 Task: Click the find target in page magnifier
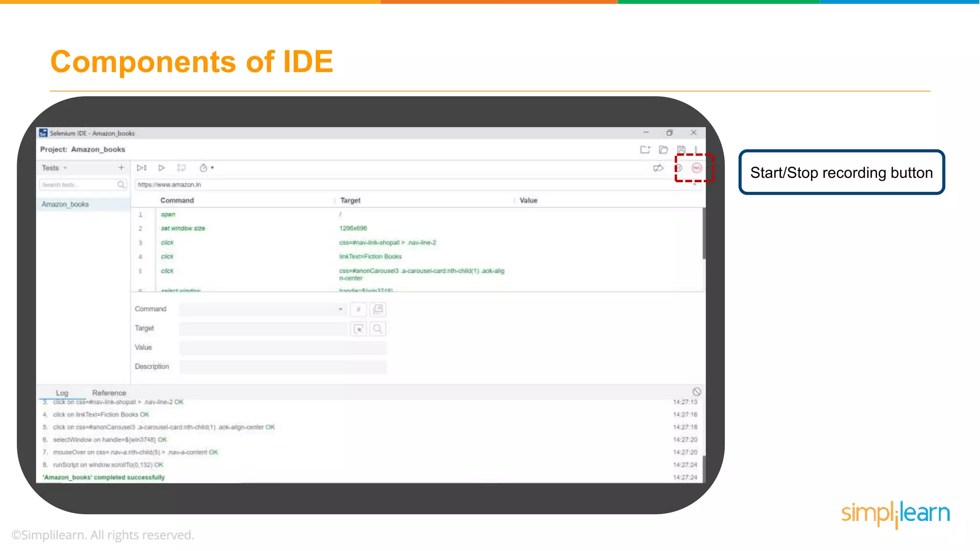(378, 329)
